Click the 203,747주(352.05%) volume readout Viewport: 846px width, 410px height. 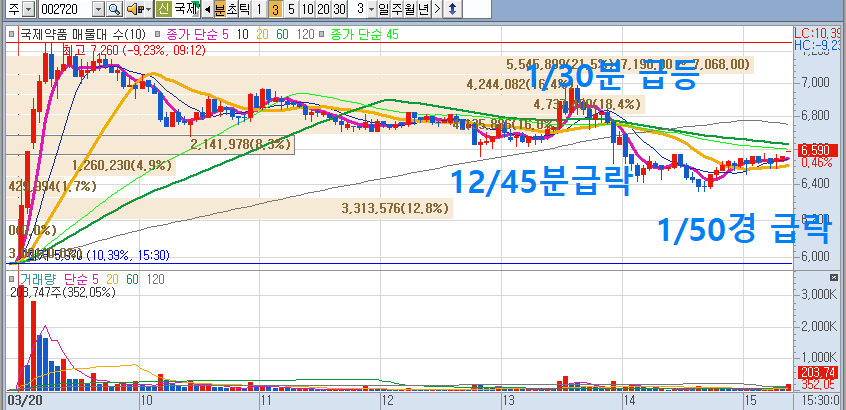[x=63, y=292]
